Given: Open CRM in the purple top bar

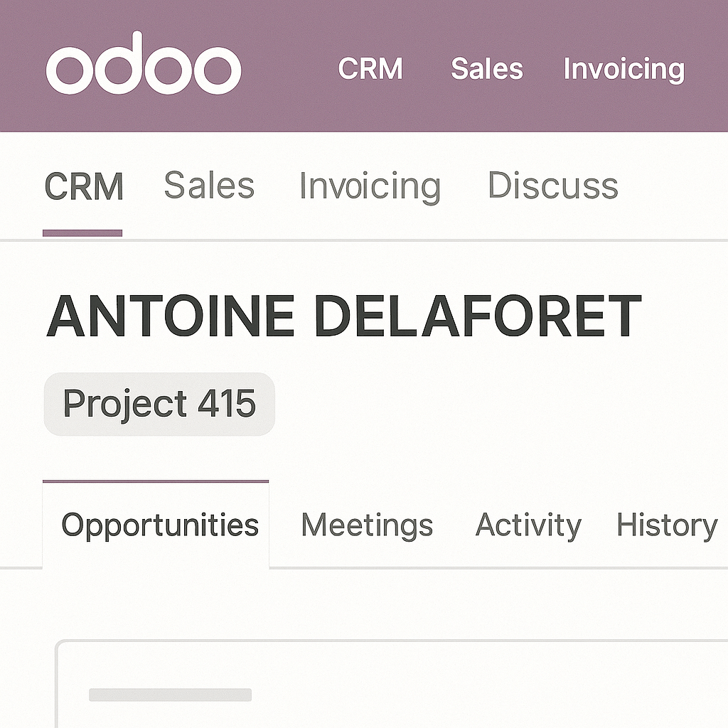Looking at the screenshot, I should click(x=370, y=69).
